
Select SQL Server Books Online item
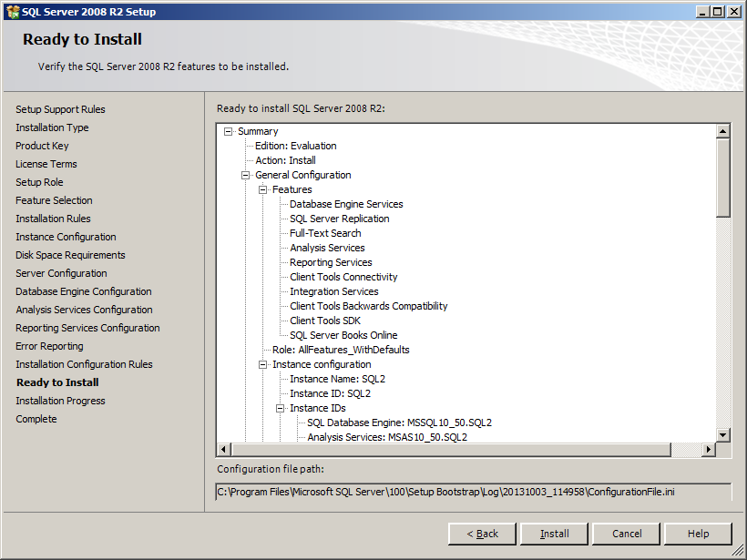pyautogui.click(x=343, y=335)
